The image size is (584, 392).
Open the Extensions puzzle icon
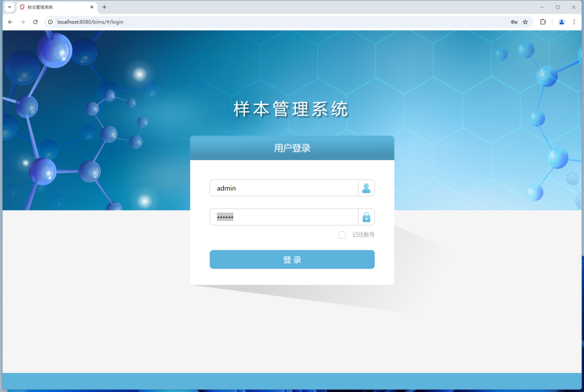tap(543, 22)
